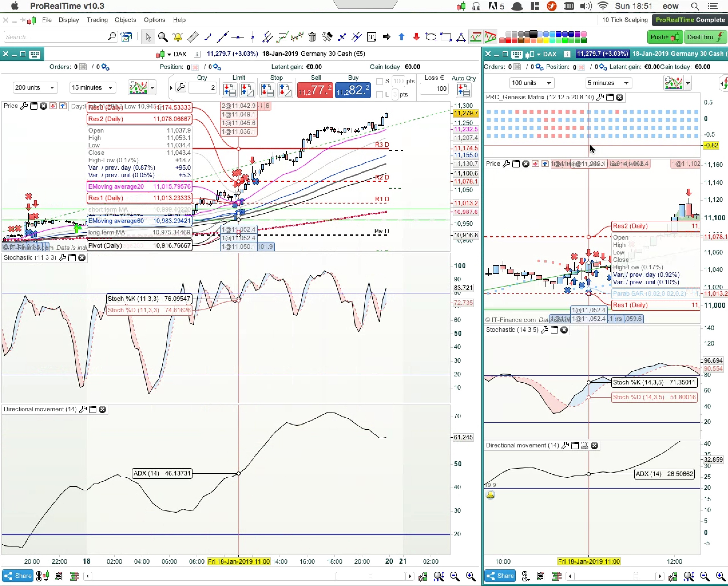728x586 pixels.
Task: Toggle the S stop checkbox
Action: tap(380, 82)
